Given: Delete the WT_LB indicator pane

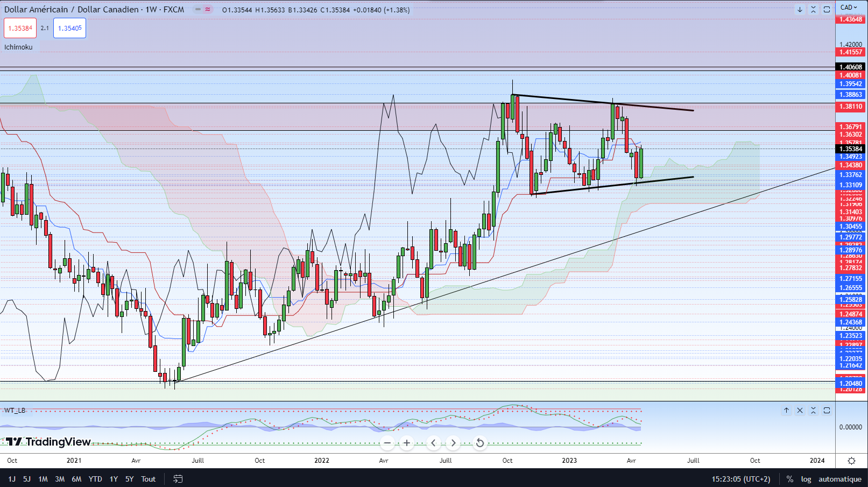Looking at the screenshot, I should tap(800, 411).
